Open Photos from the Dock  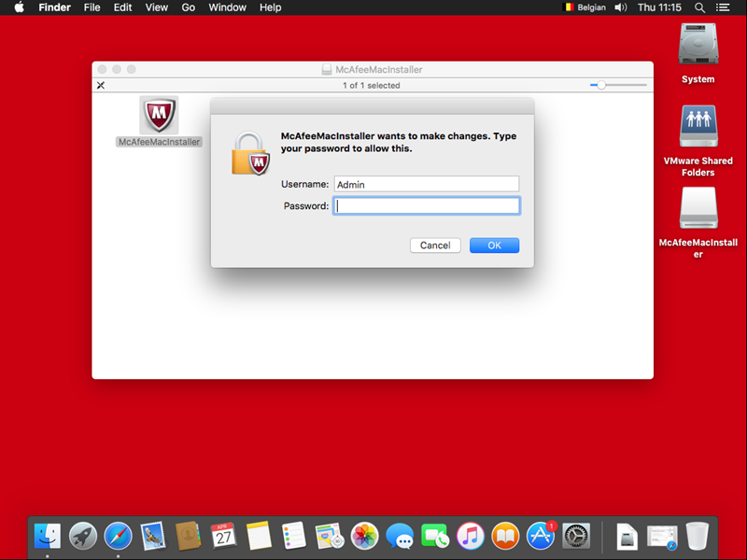pos(364,536)
